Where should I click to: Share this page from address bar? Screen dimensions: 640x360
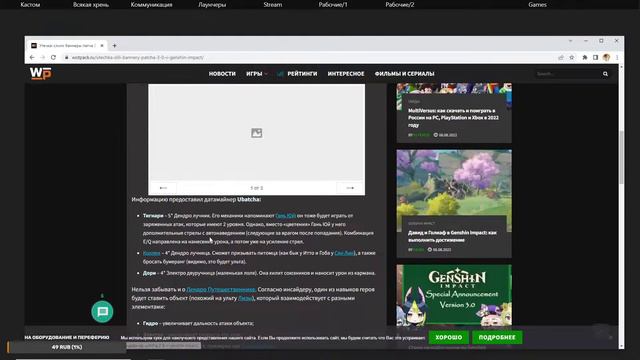(x=561, y=58)
